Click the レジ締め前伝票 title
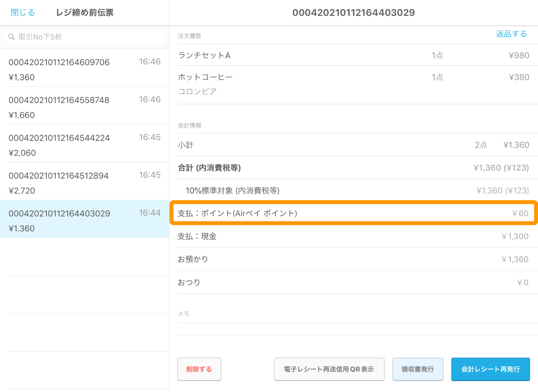 [x=85, y=13]
